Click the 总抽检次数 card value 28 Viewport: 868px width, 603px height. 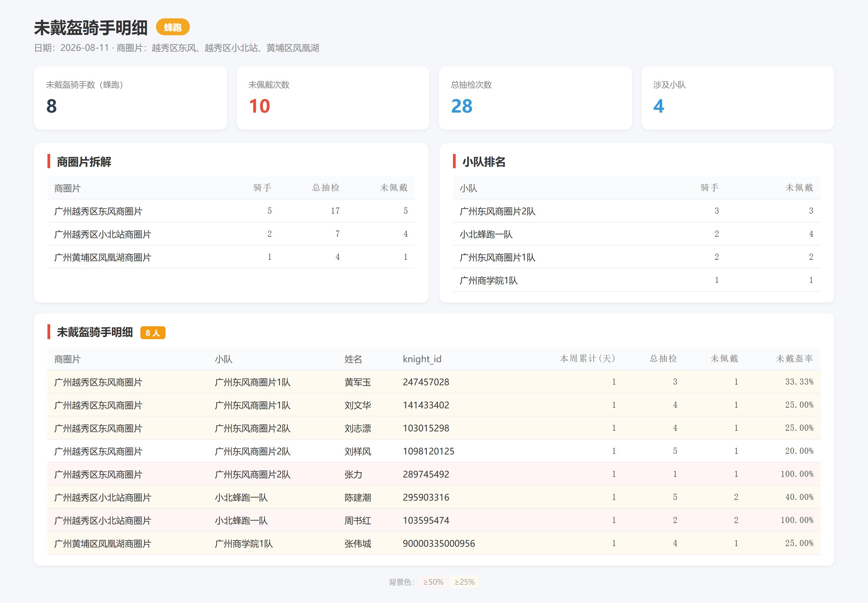coord(461,106)
